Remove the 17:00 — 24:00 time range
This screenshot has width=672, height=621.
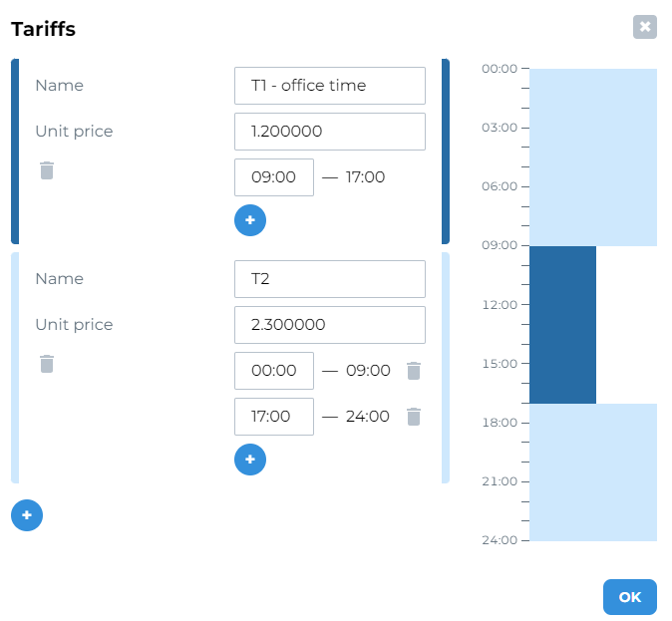(414, 417)
